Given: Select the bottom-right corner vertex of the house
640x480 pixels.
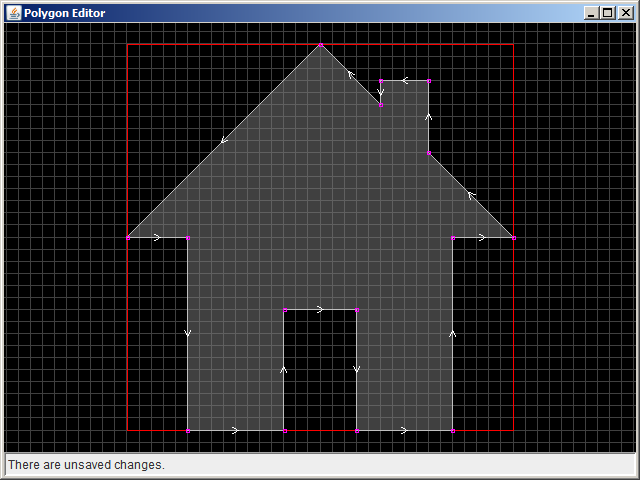Looking at the screenshot, I should coord(453,431).
